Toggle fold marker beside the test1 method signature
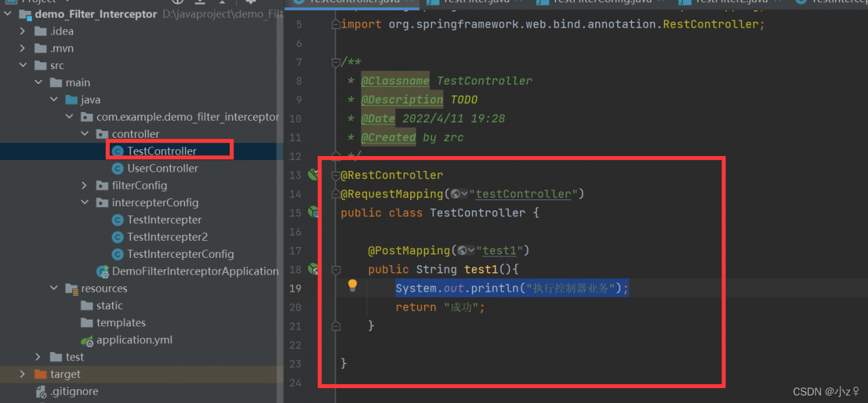The height and width of the screenshot is (403, 868). [x=335, y=269]
